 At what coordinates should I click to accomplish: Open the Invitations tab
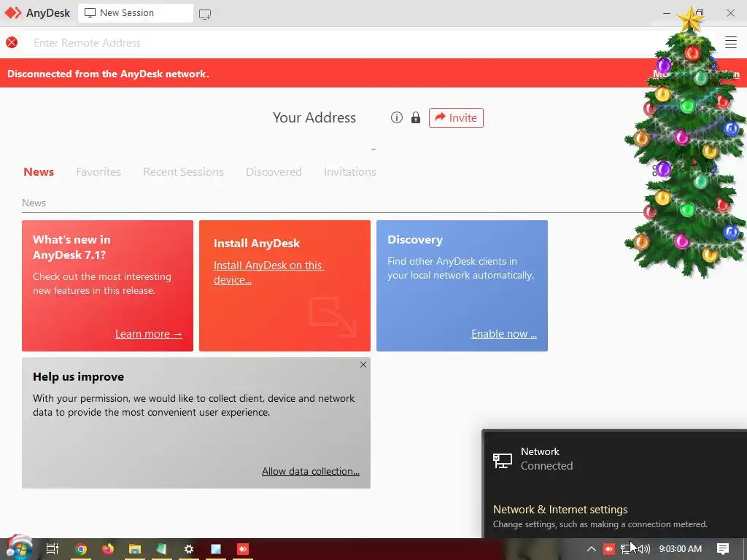[349, 172]
